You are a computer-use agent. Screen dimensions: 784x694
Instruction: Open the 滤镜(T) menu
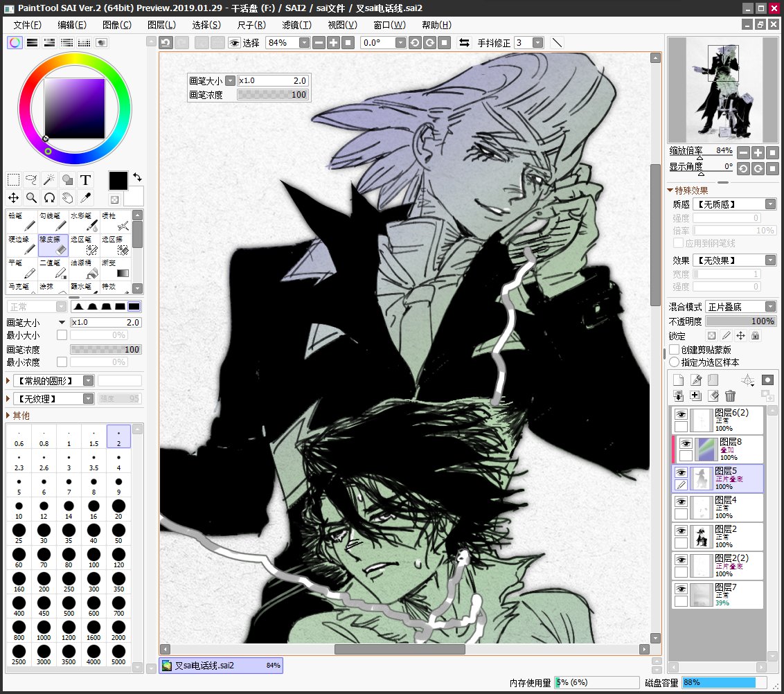pyautogui.click(x=297, y=25)
